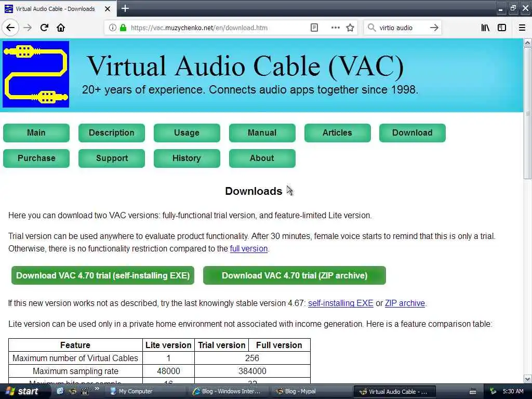The image size is (532, 399).
Task: Download VAC 4.70 trial ZIP archive
Action: coord(295,275)
